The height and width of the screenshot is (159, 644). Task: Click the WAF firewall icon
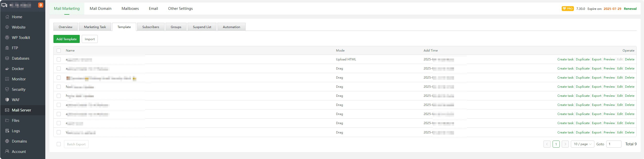[7, 100]
